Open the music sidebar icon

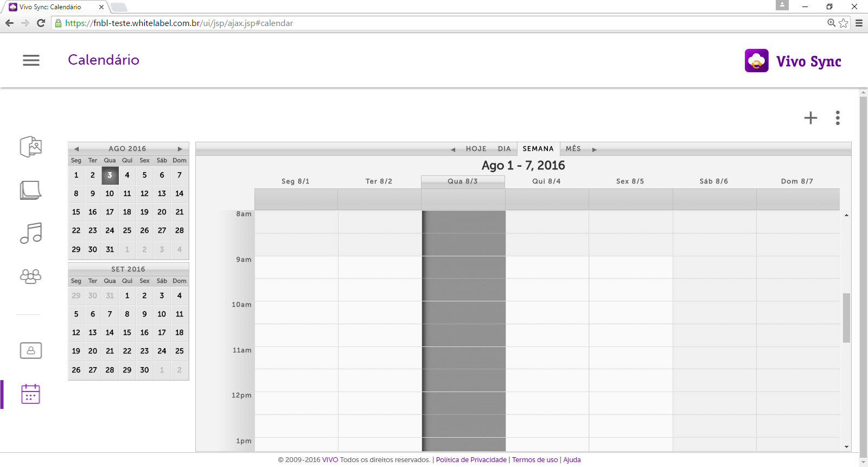click(31, 233)
